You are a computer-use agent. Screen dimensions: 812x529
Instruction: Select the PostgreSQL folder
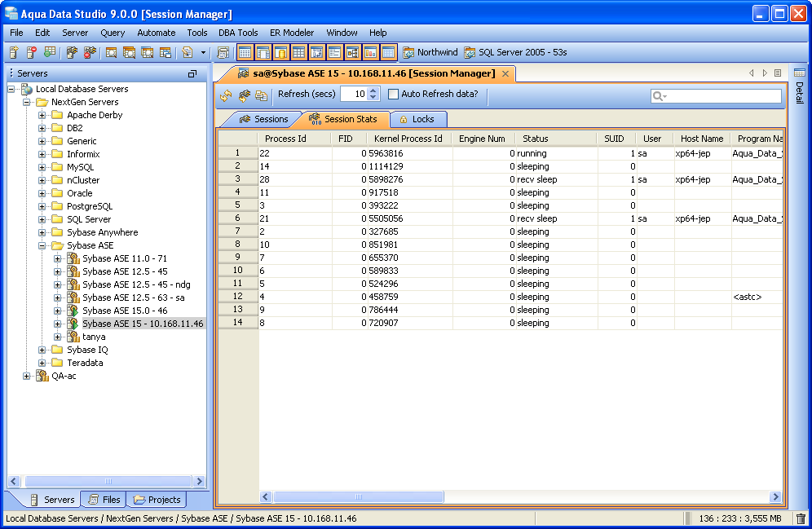[90, 206]
